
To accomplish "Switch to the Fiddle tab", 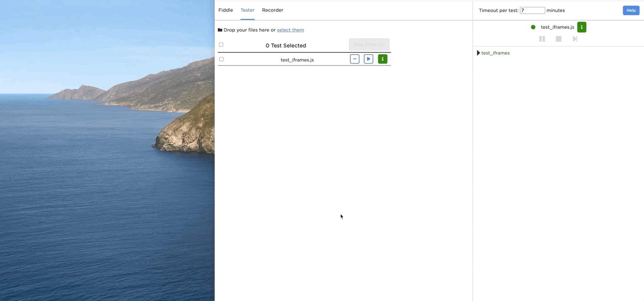I will click(x=225, y=10).
